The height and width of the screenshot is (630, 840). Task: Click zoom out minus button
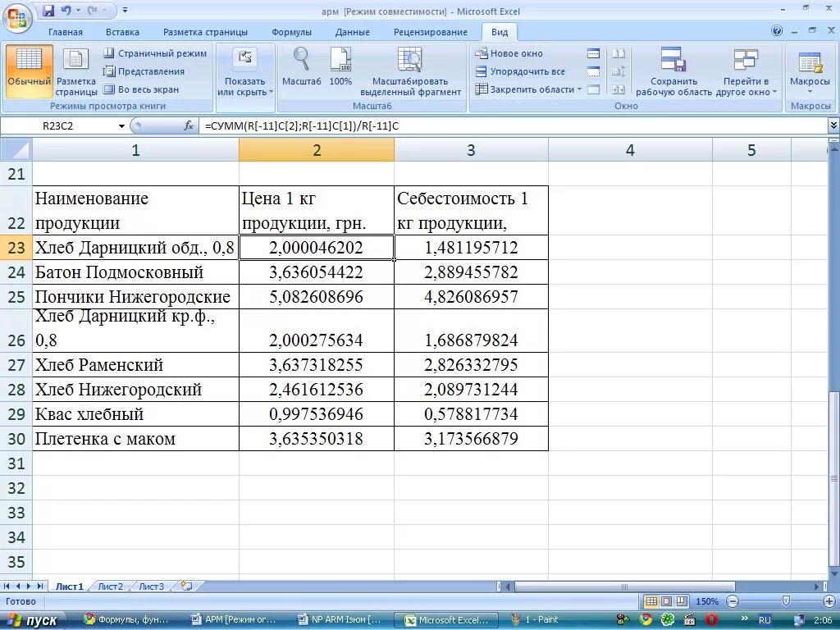click(733, 601)
